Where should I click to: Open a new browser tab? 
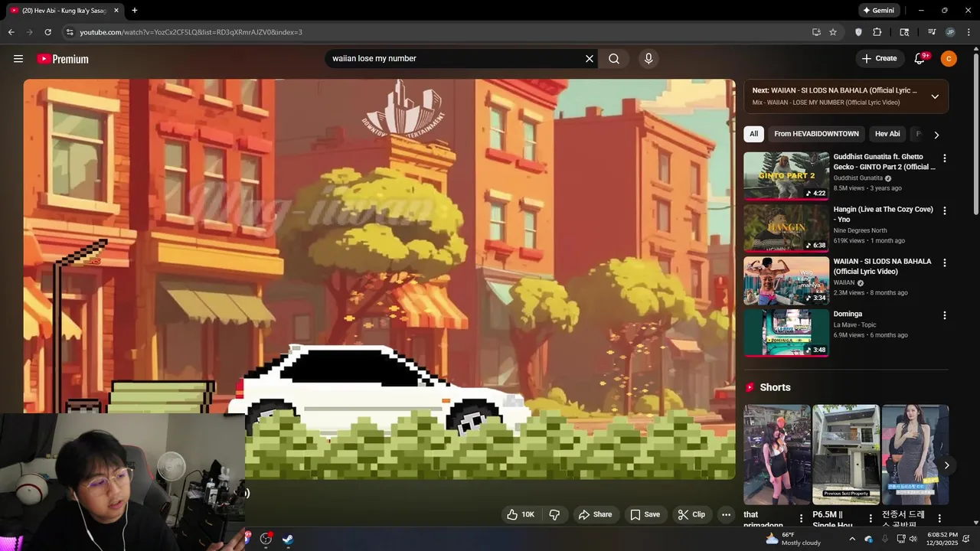click(x=135, y=11)
